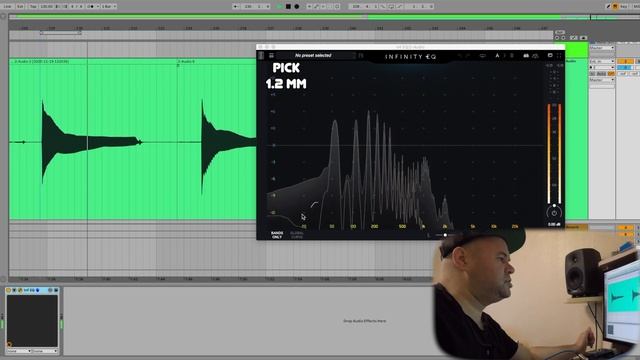Click the undo arrow in Infinity EQ
This screenshot has height=360, width=640.
[x=460, y=56]
